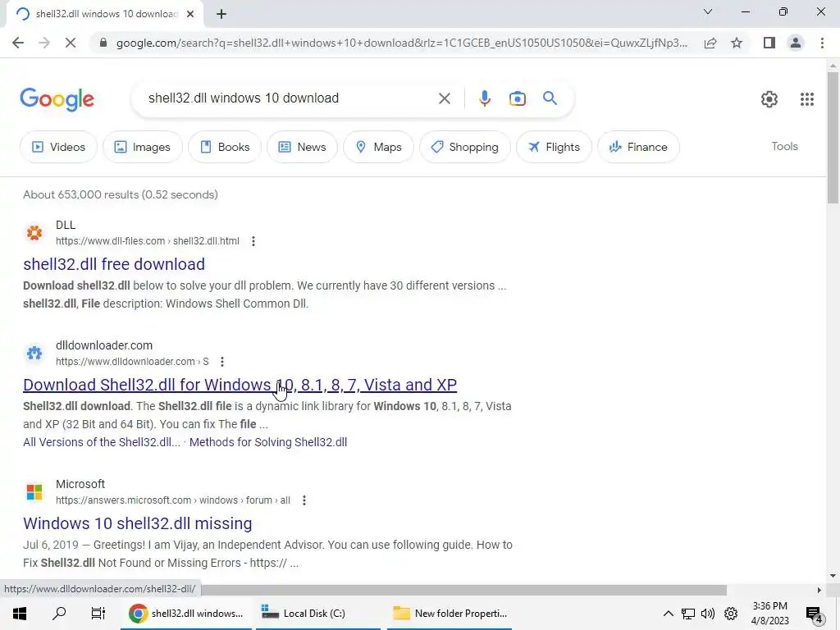Clear the Google search box

click(x=444, y=98)
